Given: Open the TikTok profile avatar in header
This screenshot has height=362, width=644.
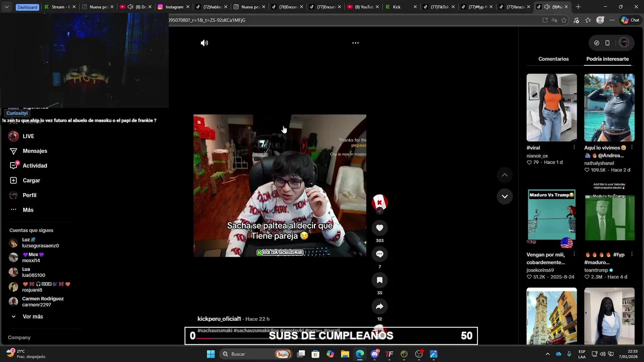Looking at the screenshot, I should click(x=624, y=43).
